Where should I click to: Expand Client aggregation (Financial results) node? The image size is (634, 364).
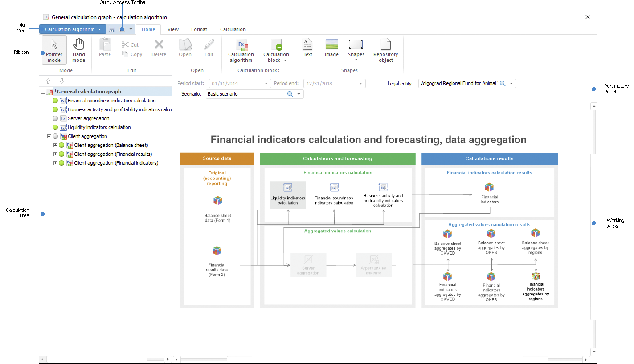point(55,154)
